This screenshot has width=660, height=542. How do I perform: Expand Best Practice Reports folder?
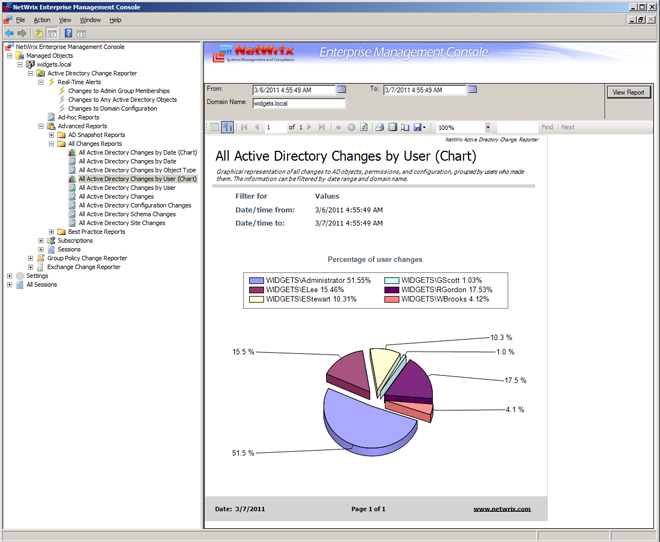pos(51,232)
